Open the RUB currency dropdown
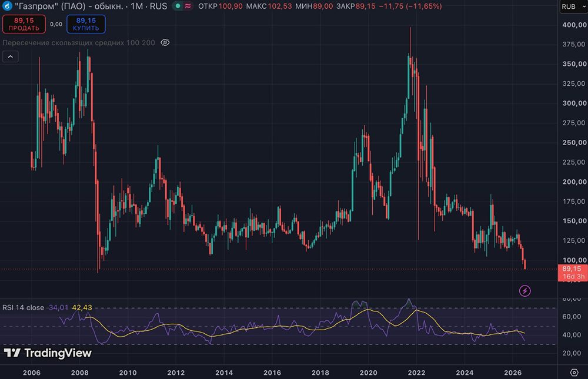The width and height of the screenshot is (588, 379). [x=573, y=6]
